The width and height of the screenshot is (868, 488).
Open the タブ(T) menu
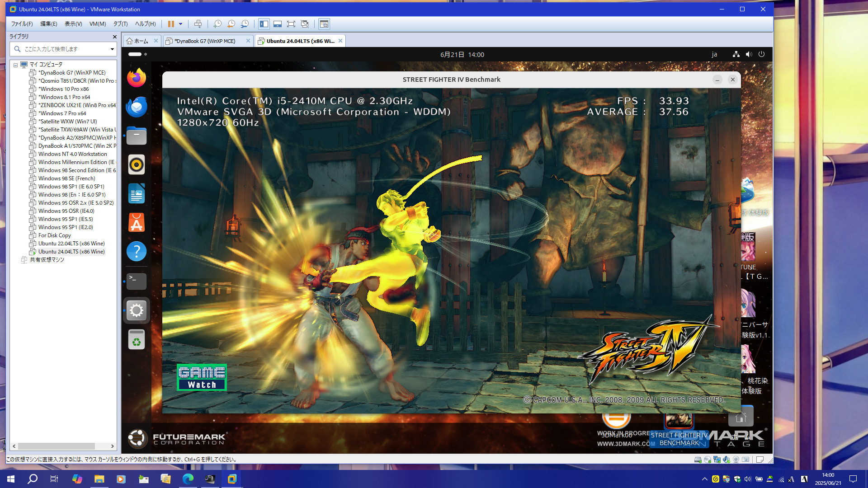120,24
